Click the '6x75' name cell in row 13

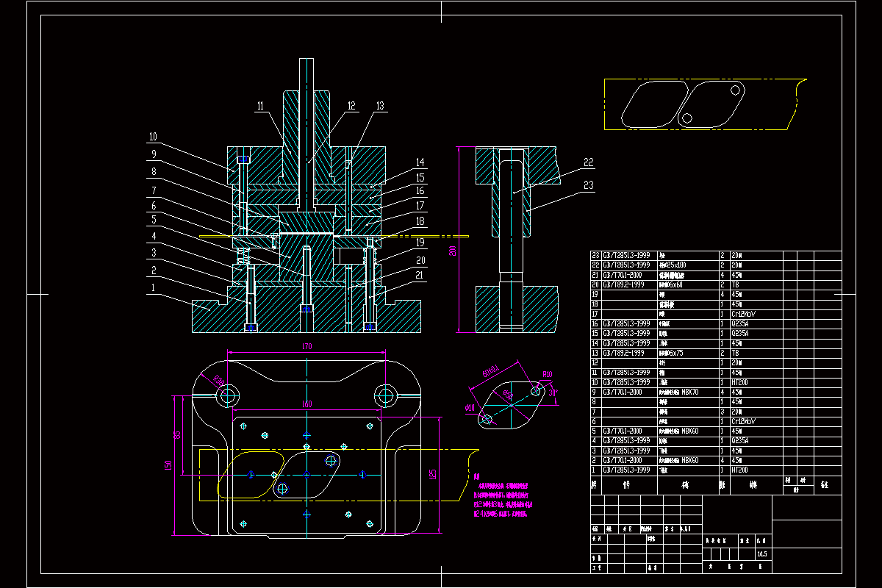point(672,353)
